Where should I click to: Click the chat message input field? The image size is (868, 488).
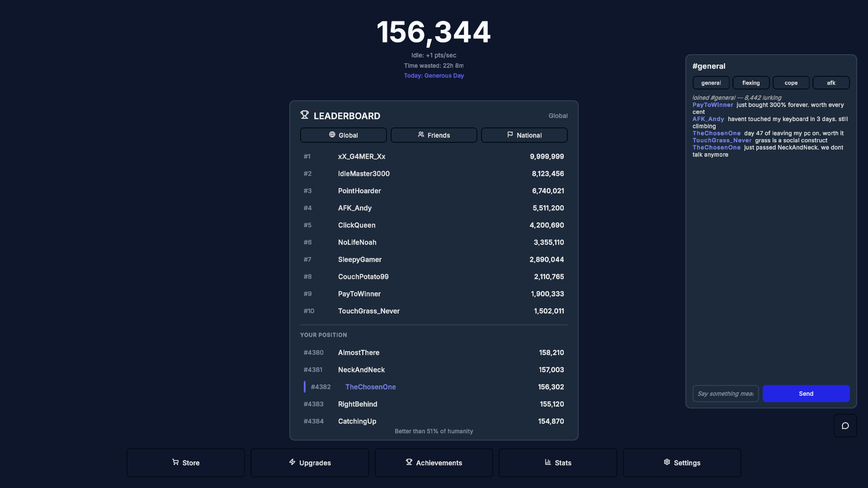[x=726, y=394]
